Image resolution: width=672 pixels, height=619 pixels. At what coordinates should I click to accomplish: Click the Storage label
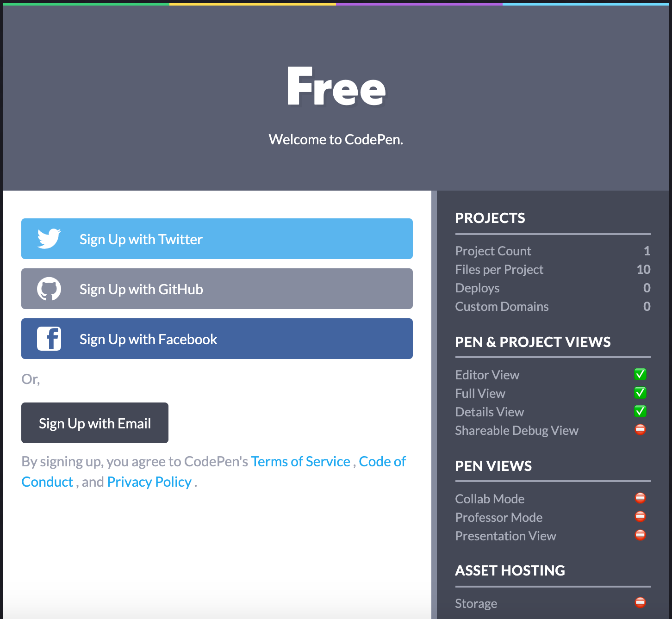point(476,603)
